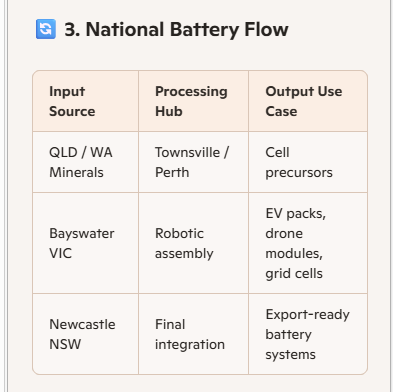The image size is (393, 392).
Task: Select the 'Input Source' column header
Action: 86,101
